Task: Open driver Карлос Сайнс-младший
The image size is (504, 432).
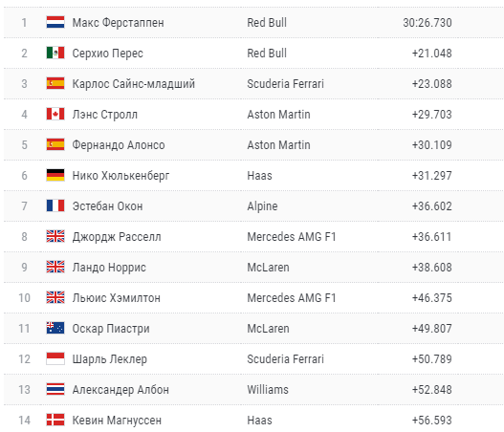Action: [x=133, y=84]
